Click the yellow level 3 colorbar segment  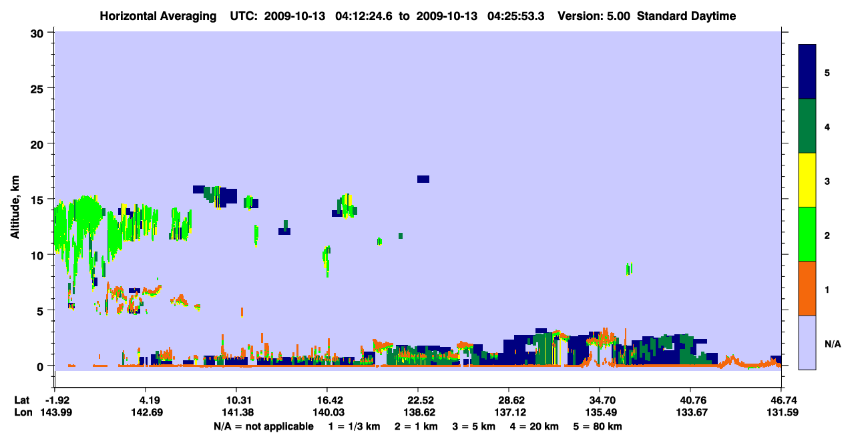point(807,180)
